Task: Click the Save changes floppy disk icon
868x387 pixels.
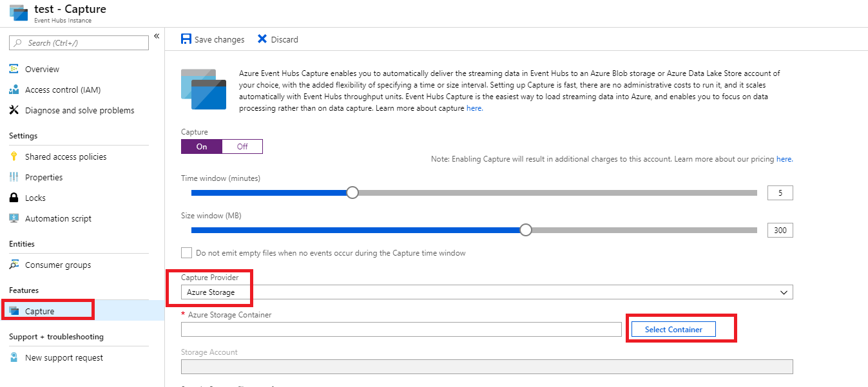Action: (x=186, y=39)
